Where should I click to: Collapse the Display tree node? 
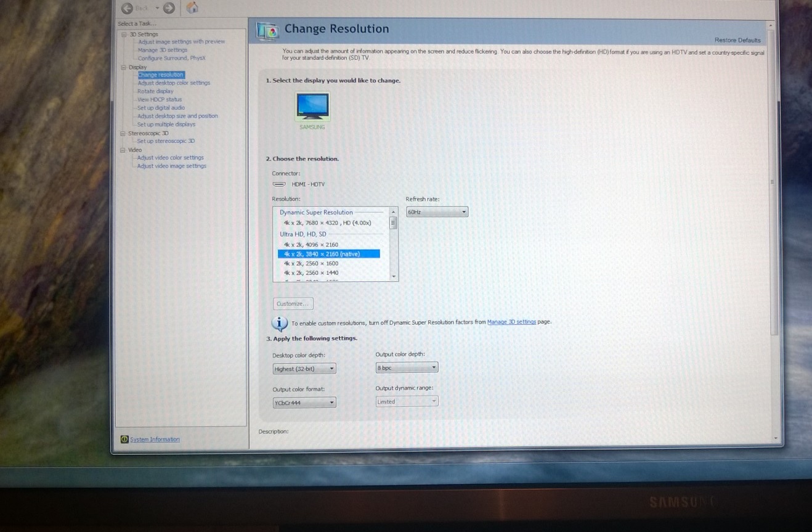tap(123, 67)
